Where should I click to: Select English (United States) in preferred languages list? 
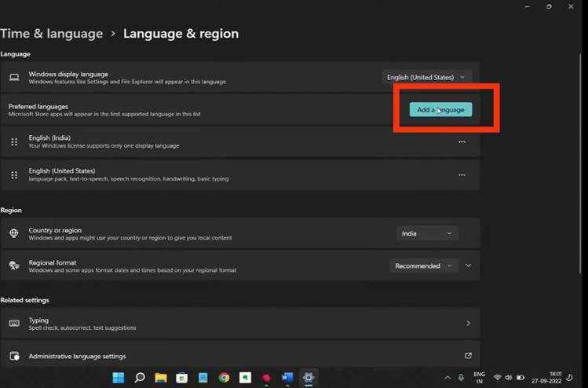point(62,170)
